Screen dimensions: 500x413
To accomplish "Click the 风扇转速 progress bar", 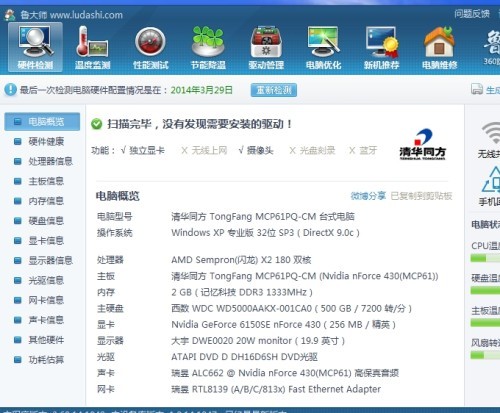I will pyautogui.click(x=485, y=355).
